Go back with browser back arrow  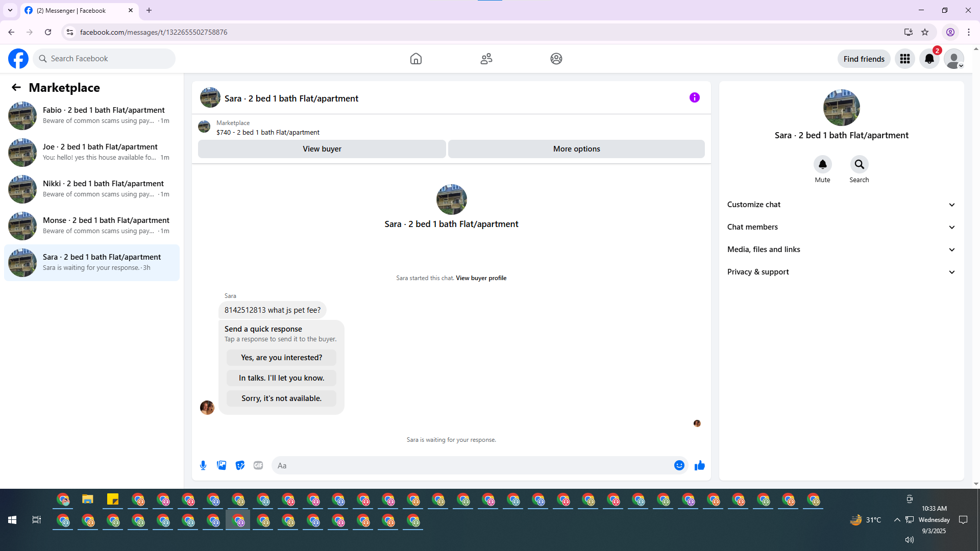pos(11,32)
